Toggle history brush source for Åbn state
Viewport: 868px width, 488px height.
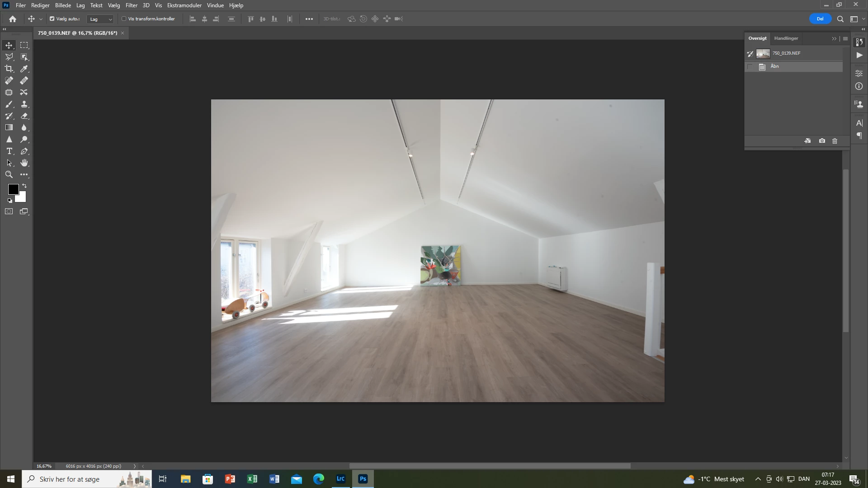tap(750, 67)
